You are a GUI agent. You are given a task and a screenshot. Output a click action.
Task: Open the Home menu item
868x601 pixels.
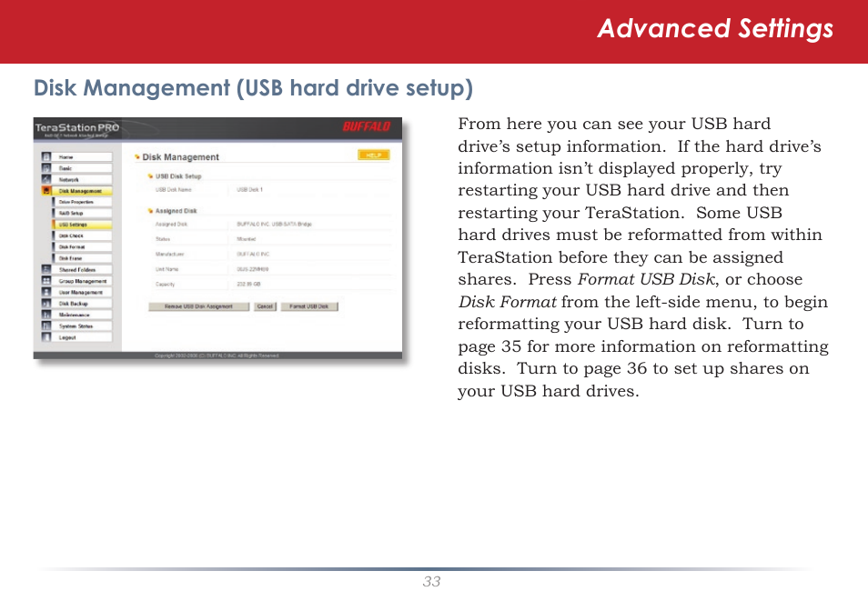click(83, 157)
